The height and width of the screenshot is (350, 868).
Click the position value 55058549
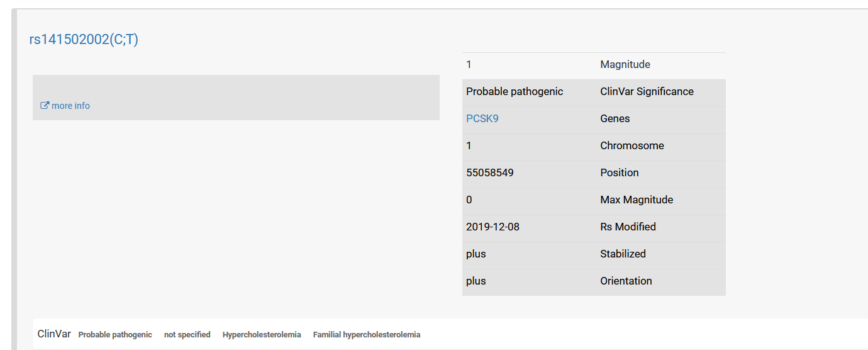pos(490,172)
